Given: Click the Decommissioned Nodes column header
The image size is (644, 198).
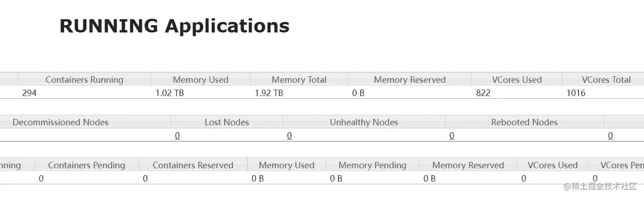Looking at the screenshot, I should click(60, 122).
